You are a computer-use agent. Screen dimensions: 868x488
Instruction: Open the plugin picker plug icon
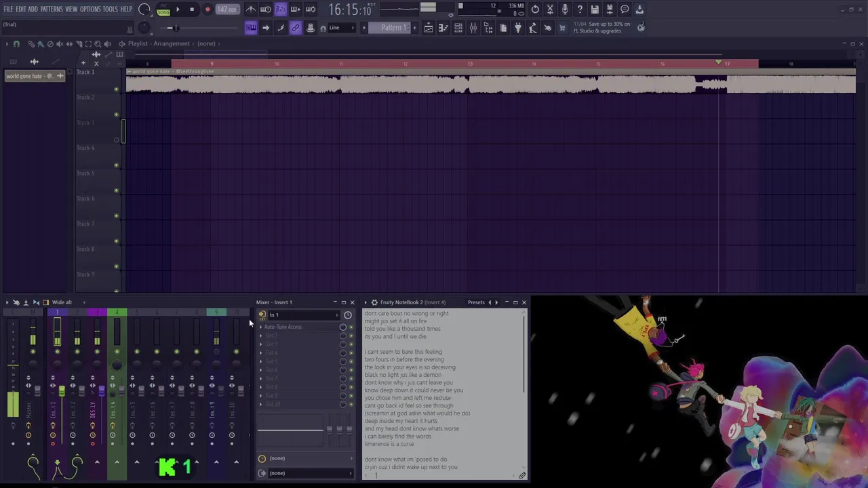pyautogui.click(x=518, y=28)
